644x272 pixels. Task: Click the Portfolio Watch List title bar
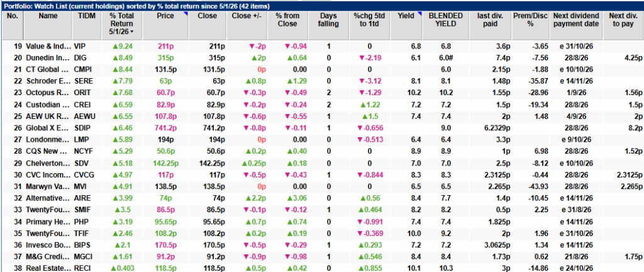click(x=322, y=6)
